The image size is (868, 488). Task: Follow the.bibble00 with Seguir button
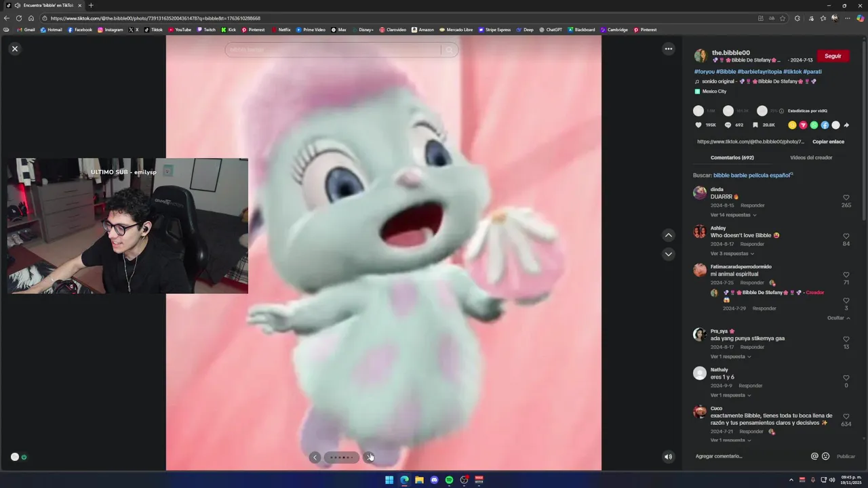click(833, 56)
